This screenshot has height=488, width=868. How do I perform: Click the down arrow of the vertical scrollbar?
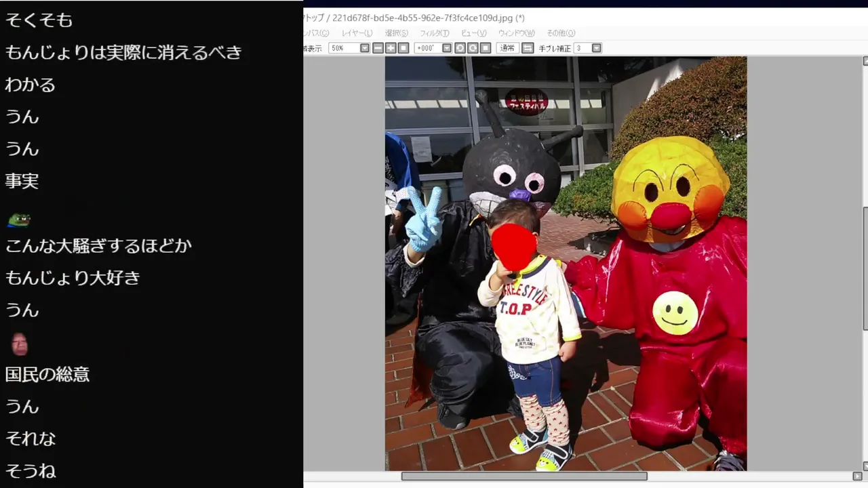point(865,466)
